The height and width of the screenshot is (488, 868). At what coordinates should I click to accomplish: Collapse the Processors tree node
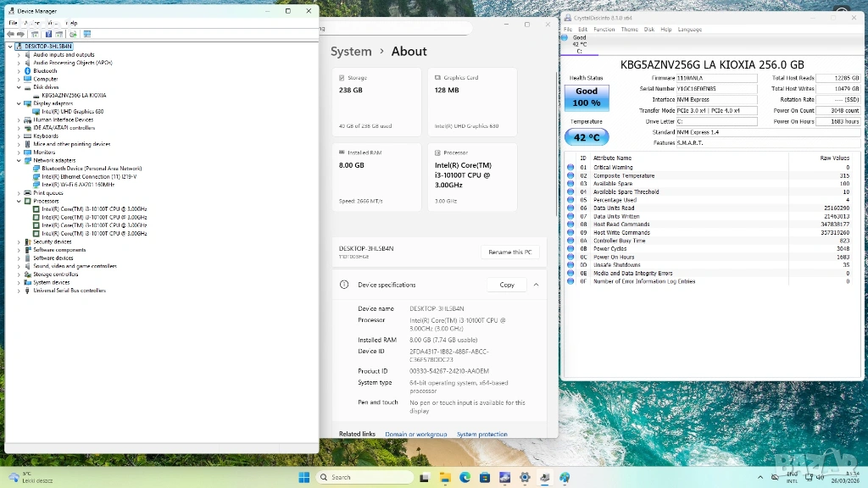(x=19, y=201)
